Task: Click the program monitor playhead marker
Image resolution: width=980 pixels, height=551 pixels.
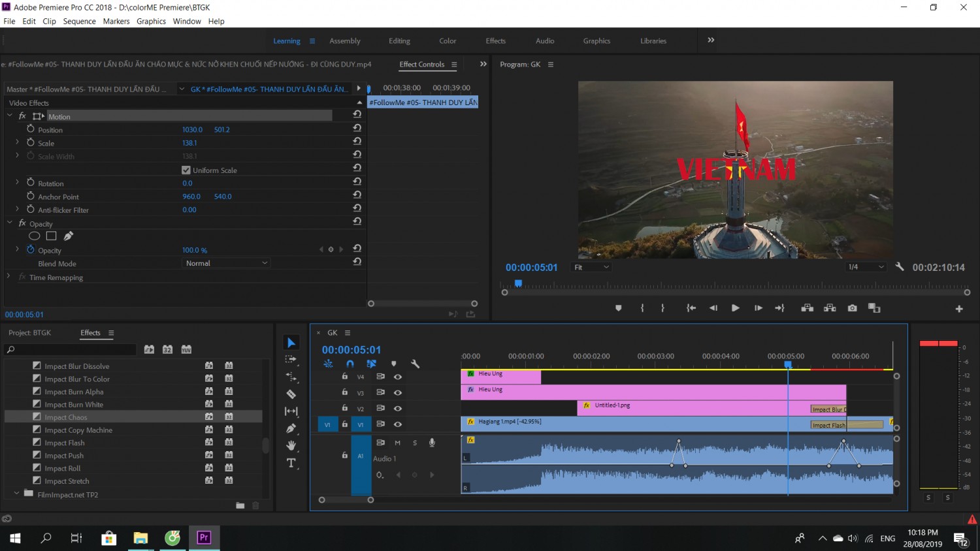Action: click(518, 283)
